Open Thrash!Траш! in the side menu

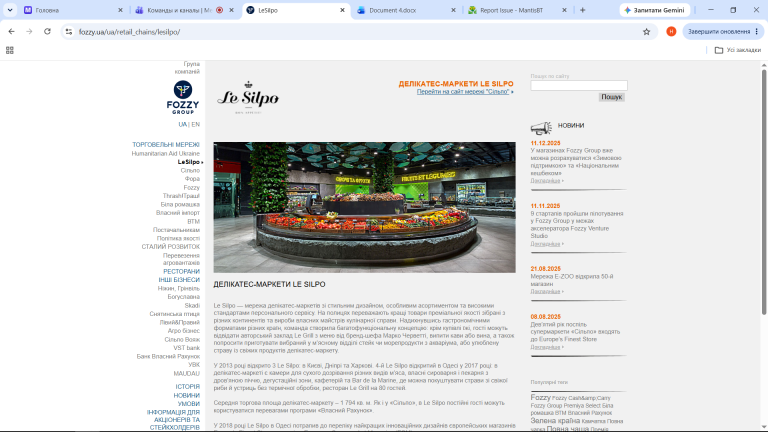tap(181, 196)
